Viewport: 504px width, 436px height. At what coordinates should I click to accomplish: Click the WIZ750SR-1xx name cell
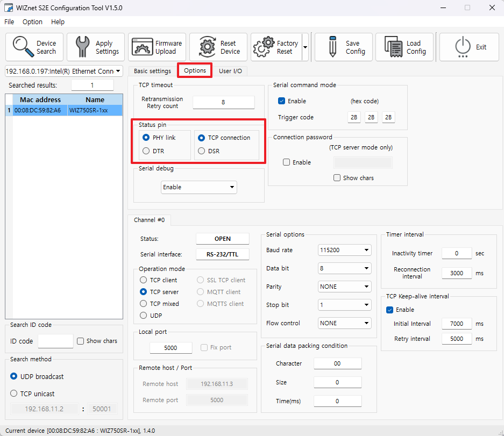click(x=95, y=110)
